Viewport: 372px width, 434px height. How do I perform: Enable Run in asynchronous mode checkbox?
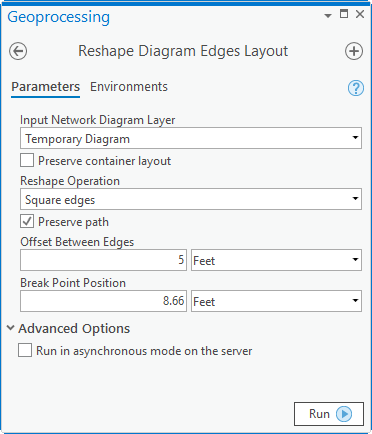[x=25, y=351]
